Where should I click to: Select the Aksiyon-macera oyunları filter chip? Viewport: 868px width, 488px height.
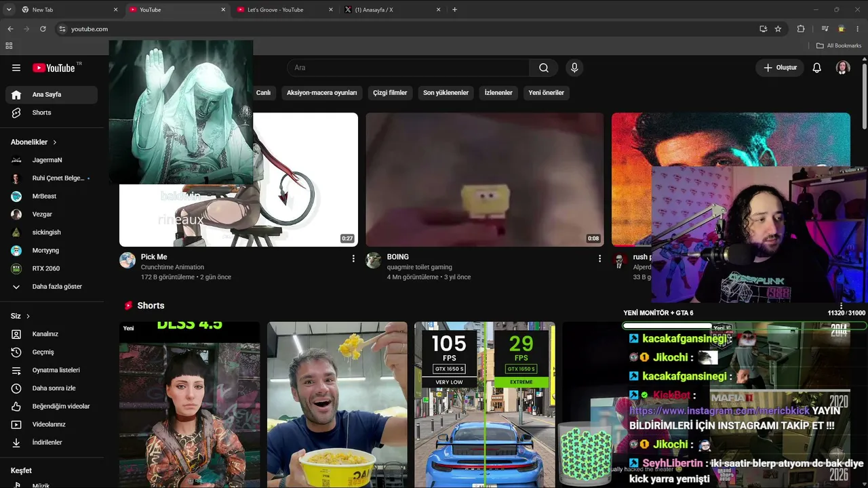click(321, 92)
